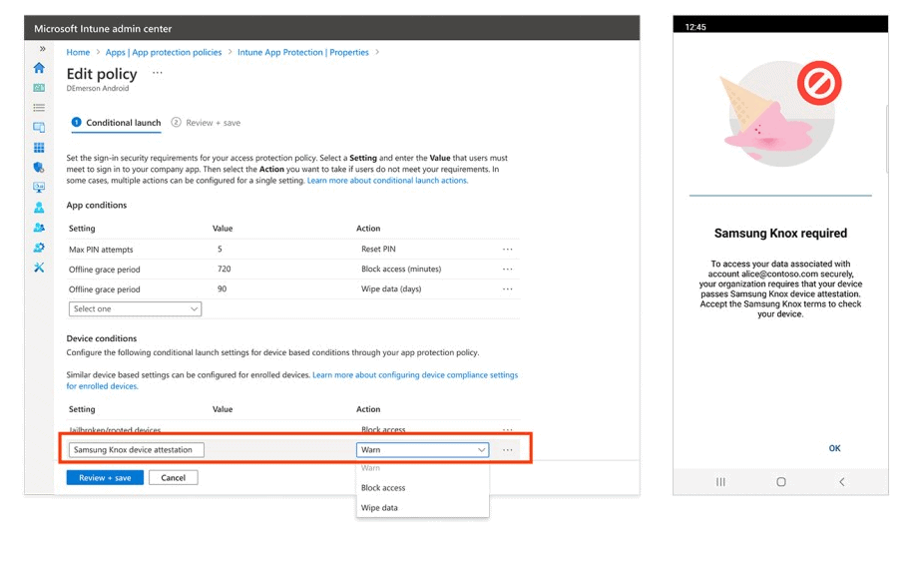Switch to the Review + save step
Image resolution: width=924 pixels, height=564 pixels.
206,123
